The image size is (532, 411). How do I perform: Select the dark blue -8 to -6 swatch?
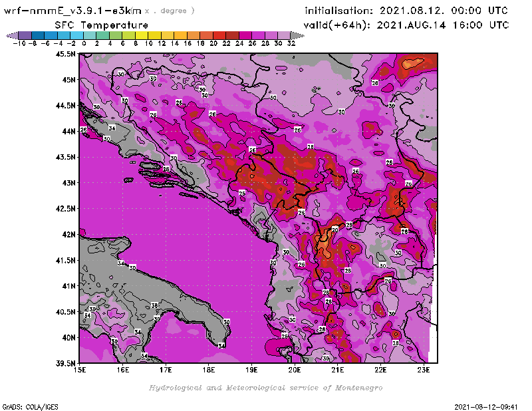(38, 35)
